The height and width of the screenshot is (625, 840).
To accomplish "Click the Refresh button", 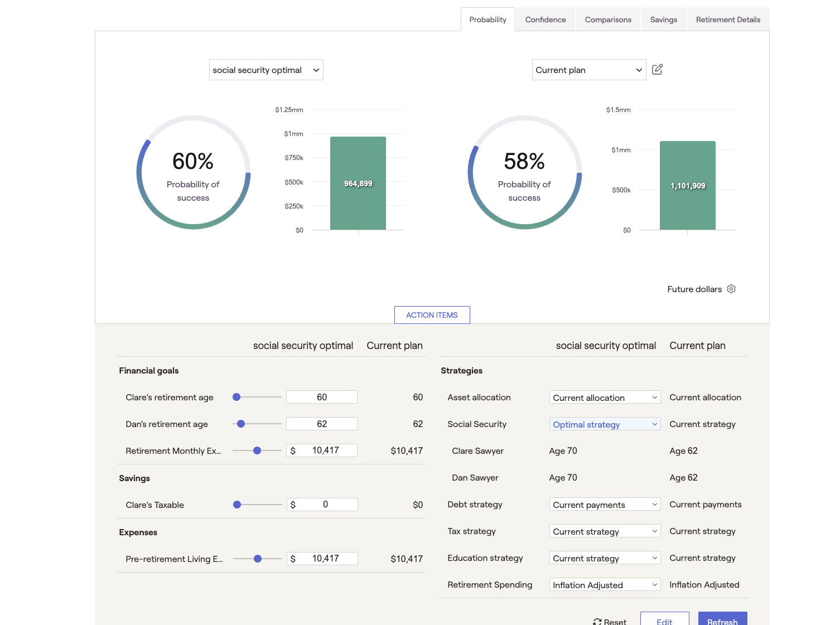I will (723, 619).
